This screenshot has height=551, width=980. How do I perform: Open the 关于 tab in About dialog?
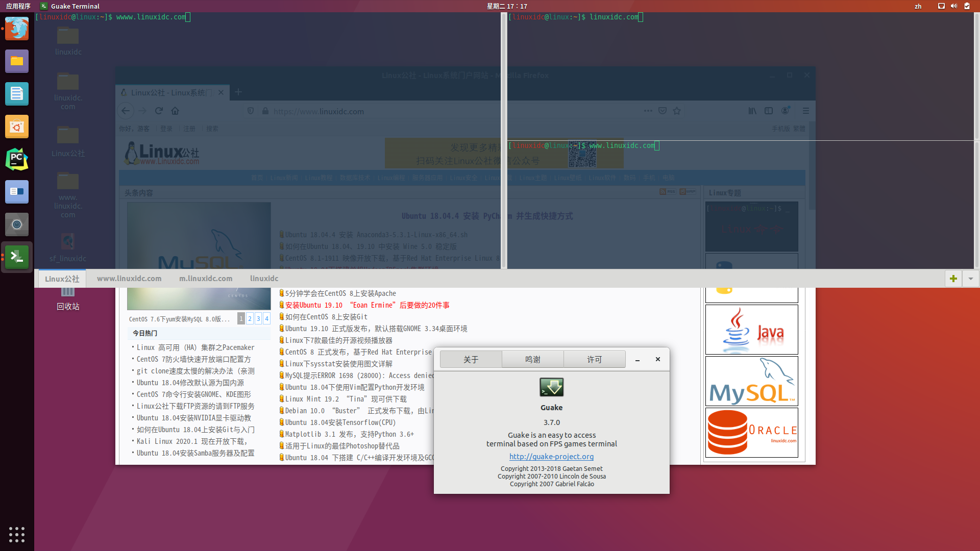(471, 360)
